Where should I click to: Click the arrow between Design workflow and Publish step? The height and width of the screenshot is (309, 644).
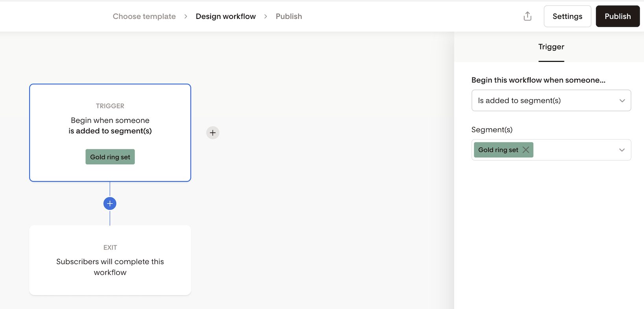point(266,16)
